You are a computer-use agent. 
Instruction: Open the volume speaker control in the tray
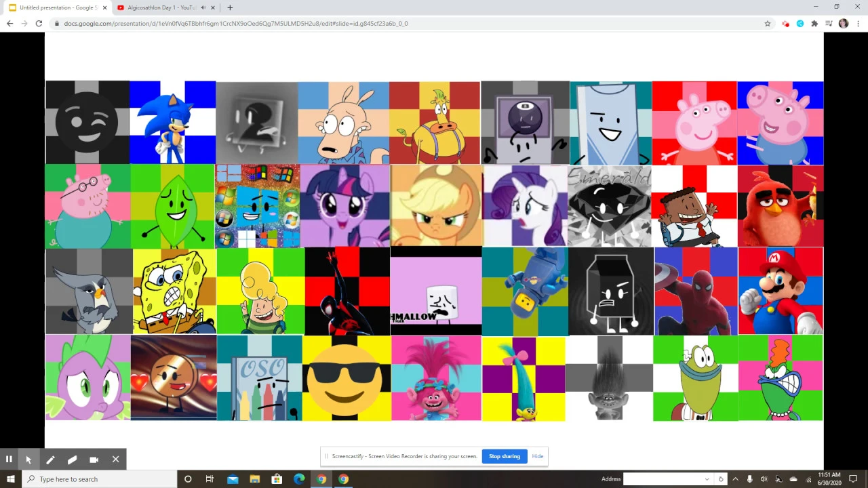click(764, 479)
